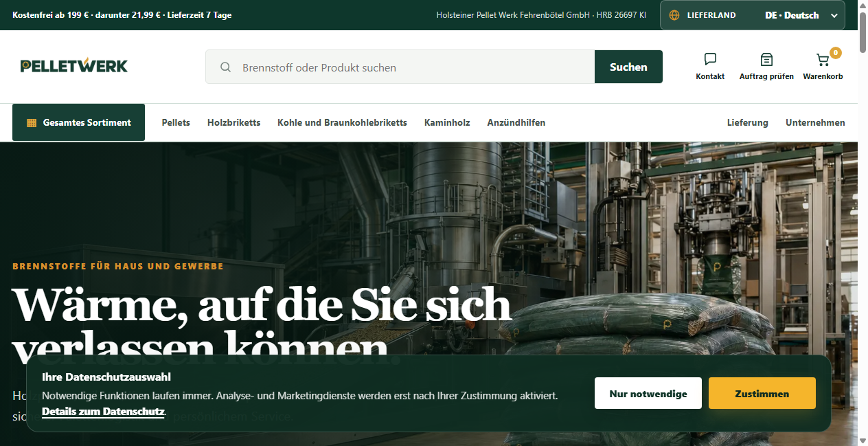The image size is (868, 446).
Task: Click the cart item count badge
Action: coord(835,52)
